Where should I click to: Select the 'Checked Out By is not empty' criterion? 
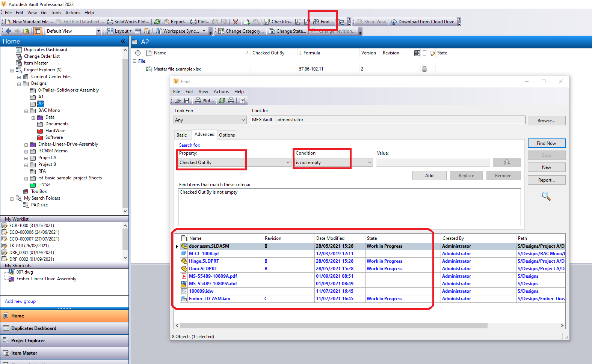(208, 192)
